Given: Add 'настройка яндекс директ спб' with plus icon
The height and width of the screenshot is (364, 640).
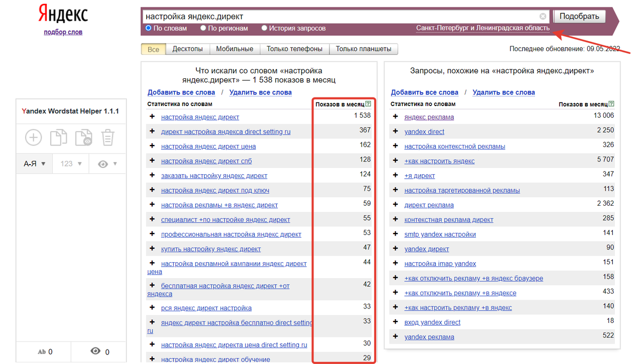Looking at the screenshot, I should [x=152, y=160].
